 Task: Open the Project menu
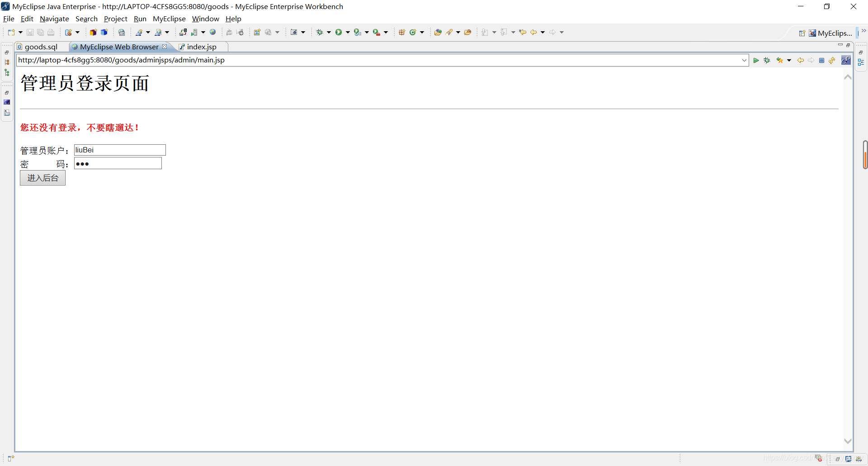pyautogui.click(x=116, y=19)
